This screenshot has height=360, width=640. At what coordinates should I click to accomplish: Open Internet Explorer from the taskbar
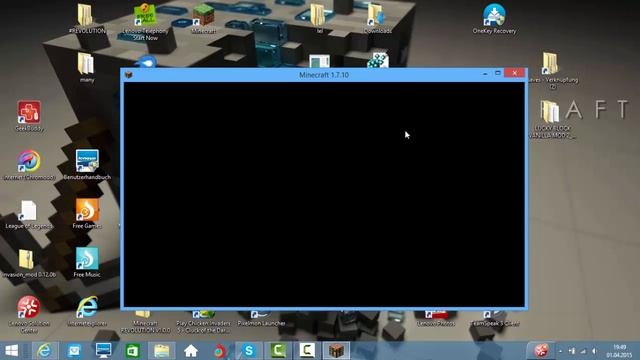pos(44,351)
